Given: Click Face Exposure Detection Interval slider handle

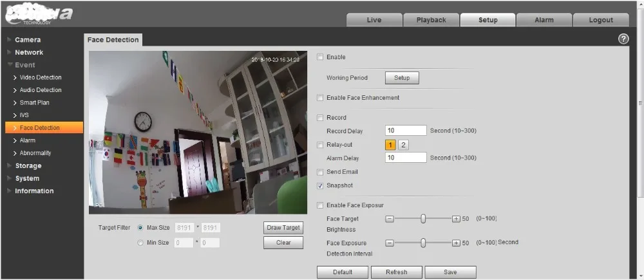Looking at the screenshot, I should pyautogui.click(x=423, y=243).
